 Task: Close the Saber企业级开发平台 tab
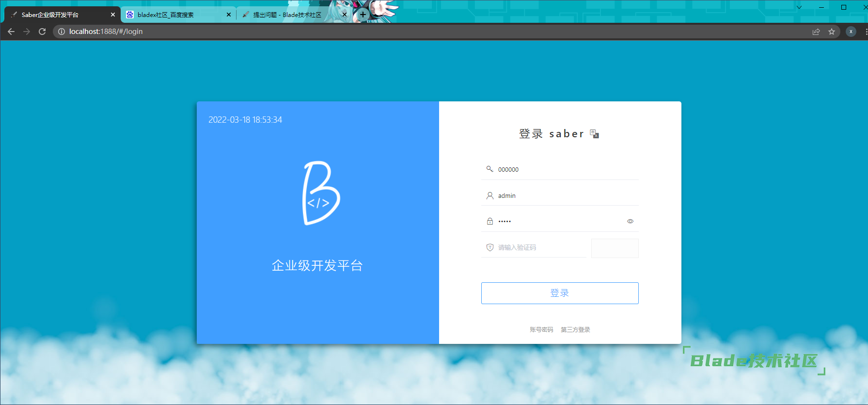[113, 15]
